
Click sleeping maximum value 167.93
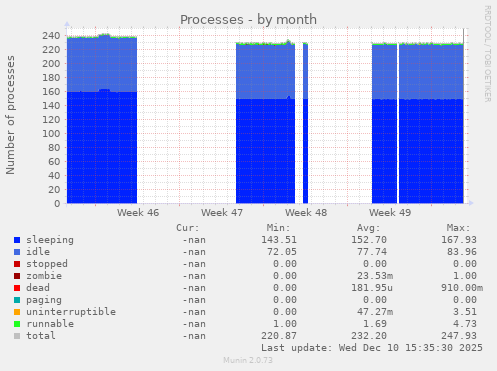point(459,240)
